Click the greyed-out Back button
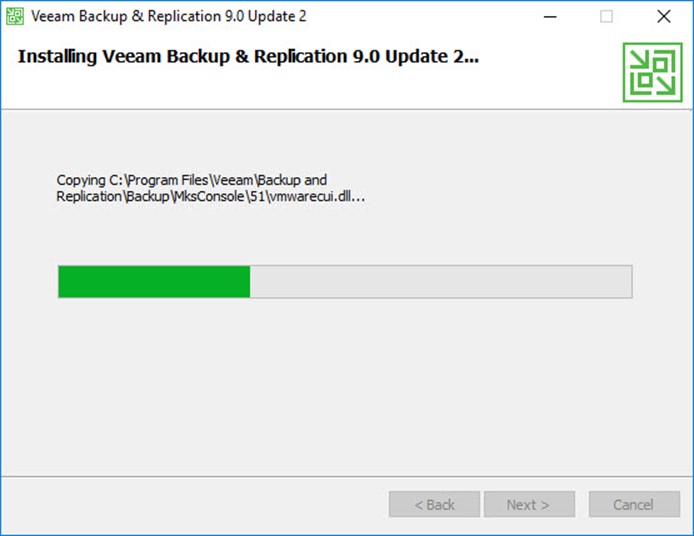Image resolution: width=694 pixels, height=536 pixels. 434,505
